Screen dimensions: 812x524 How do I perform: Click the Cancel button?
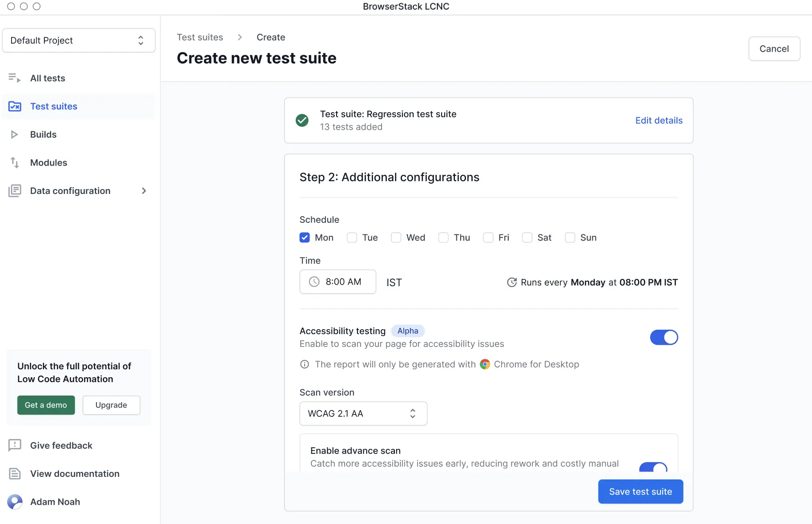(x=774, y=49)
